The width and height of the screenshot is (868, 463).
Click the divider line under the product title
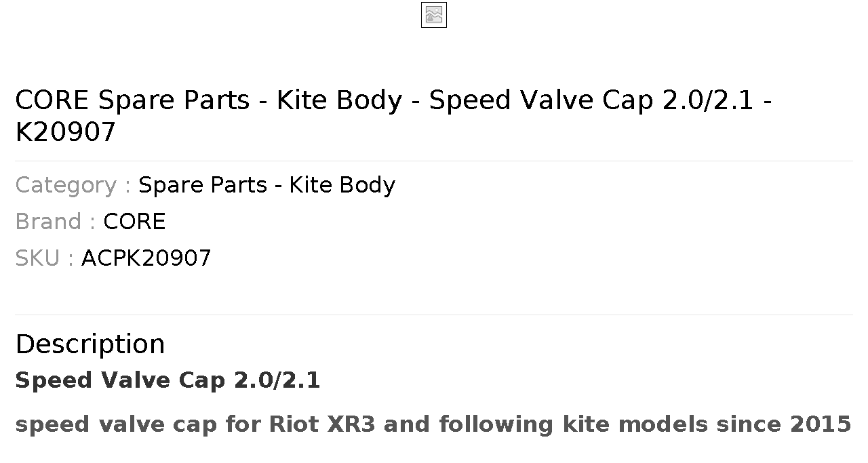tap(434, 161)
